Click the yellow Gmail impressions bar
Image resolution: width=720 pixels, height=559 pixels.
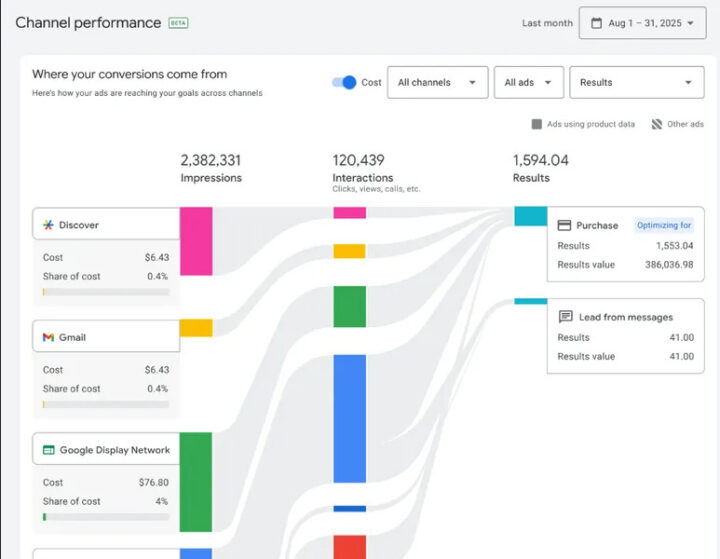[196, 328]
